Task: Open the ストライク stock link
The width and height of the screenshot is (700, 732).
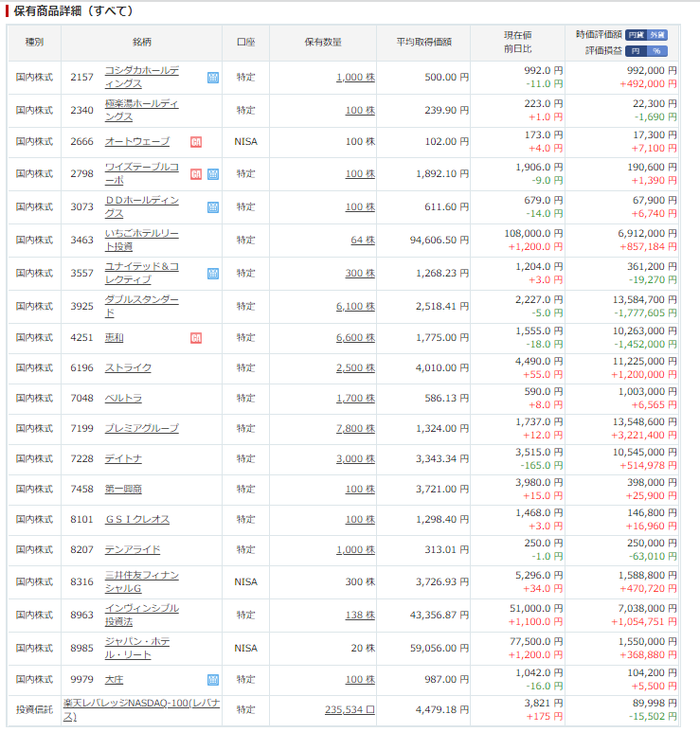Action: (128, 367)
